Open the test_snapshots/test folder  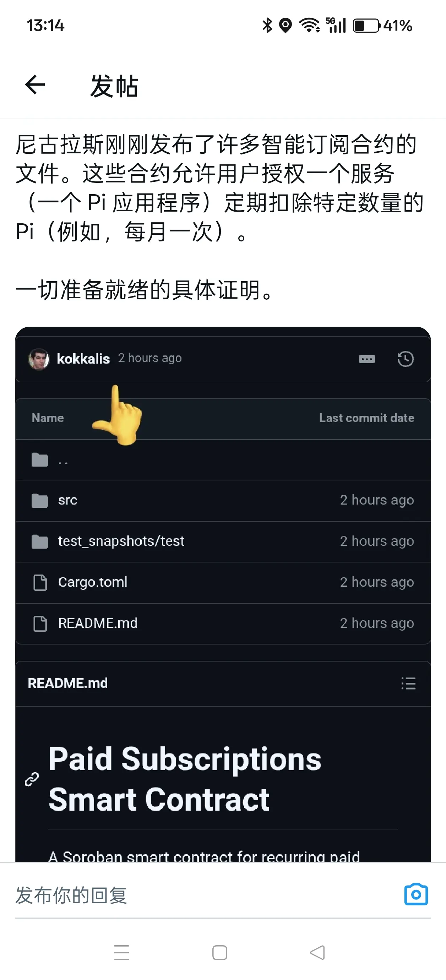click(121, 541)
